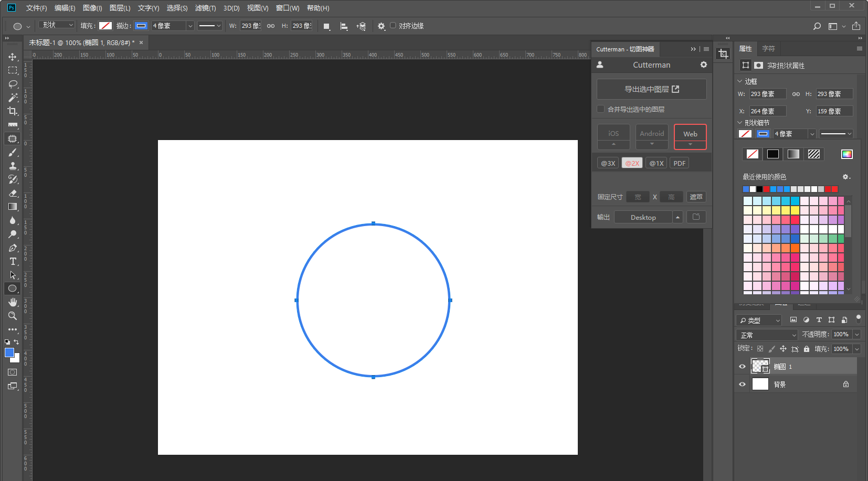868x481 pixels.
Task: Click the 导出选中图层 button
Action: tap(652, 89)
